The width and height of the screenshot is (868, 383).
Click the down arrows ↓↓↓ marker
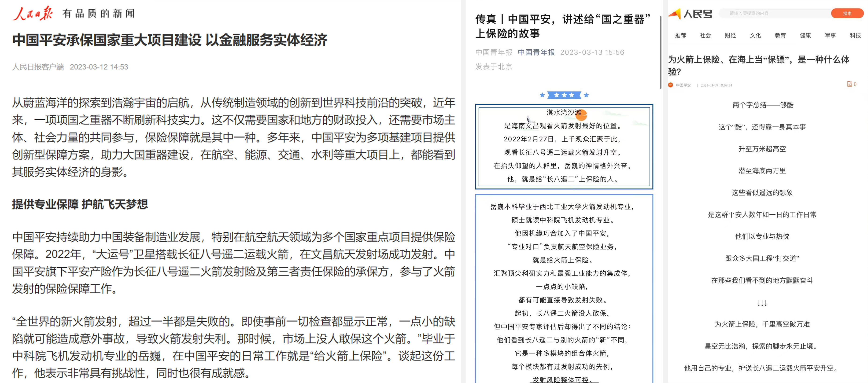tap(762, 303)
